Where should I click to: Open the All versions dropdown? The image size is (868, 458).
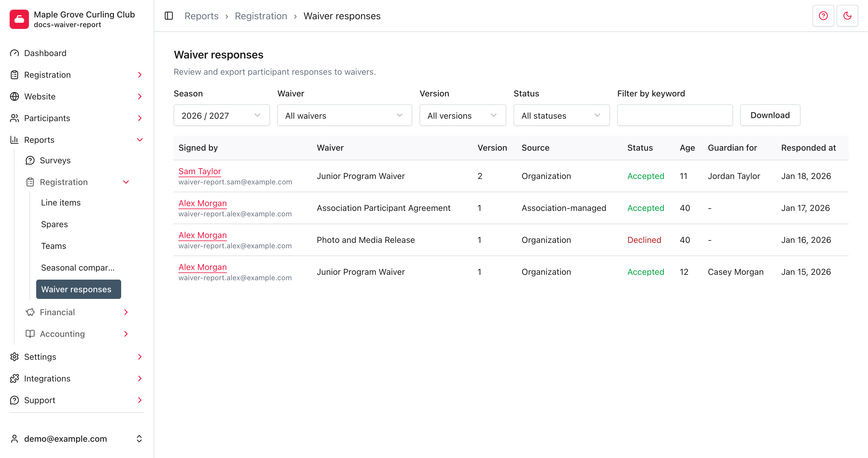pyautogui.click(x=463, y=115)
